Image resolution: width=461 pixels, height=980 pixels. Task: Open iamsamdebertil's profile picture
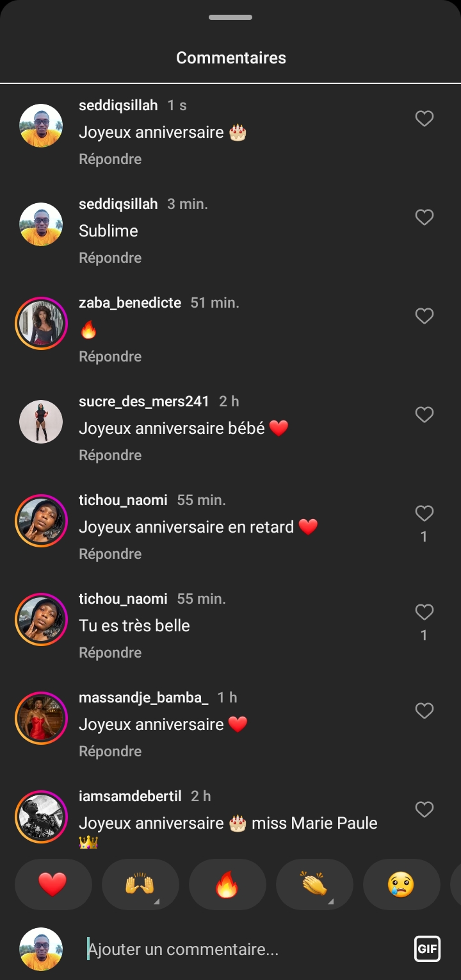(x=41, y=817)
